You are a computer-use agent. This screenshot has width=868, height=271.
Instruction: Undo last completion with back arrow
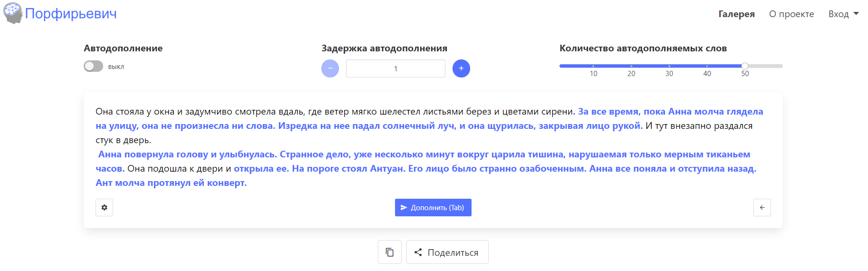pos(762,207)
